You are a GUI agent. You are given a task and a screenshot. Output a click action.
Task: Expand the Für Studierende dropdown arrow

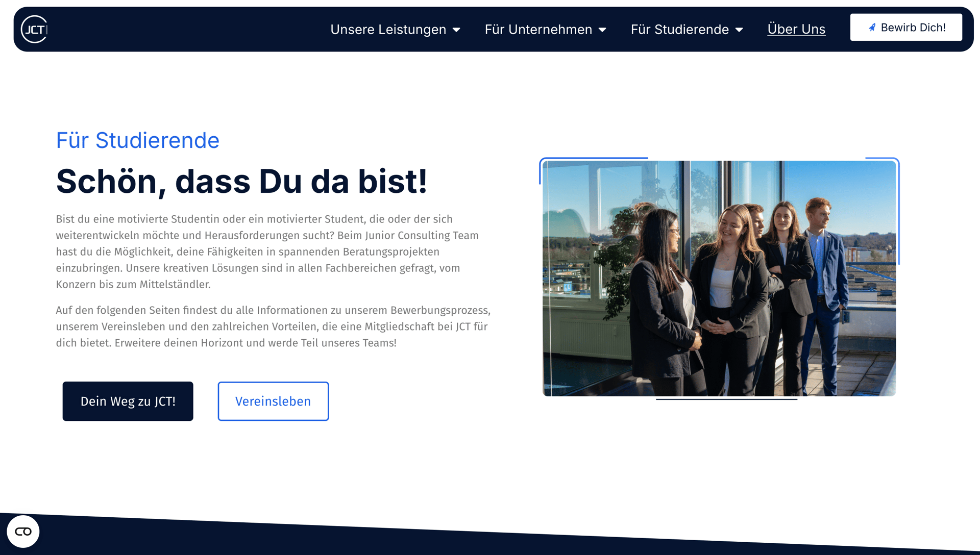click(739, 30)
